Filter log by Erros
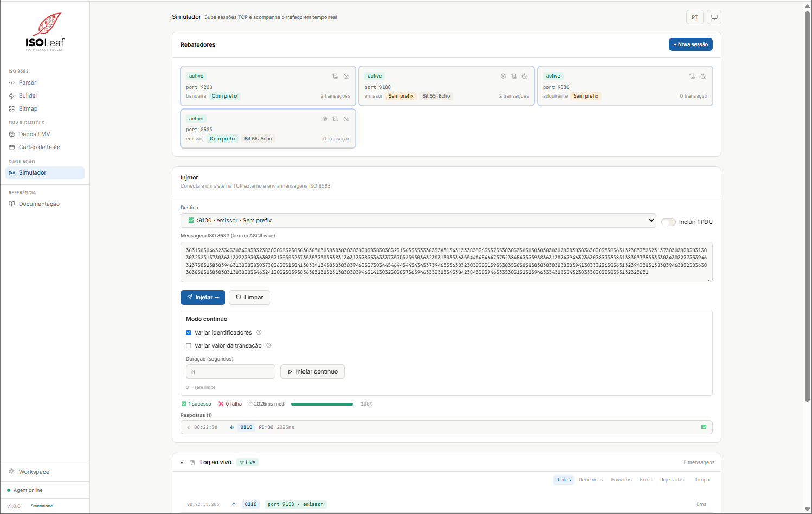 coord(646,480)
